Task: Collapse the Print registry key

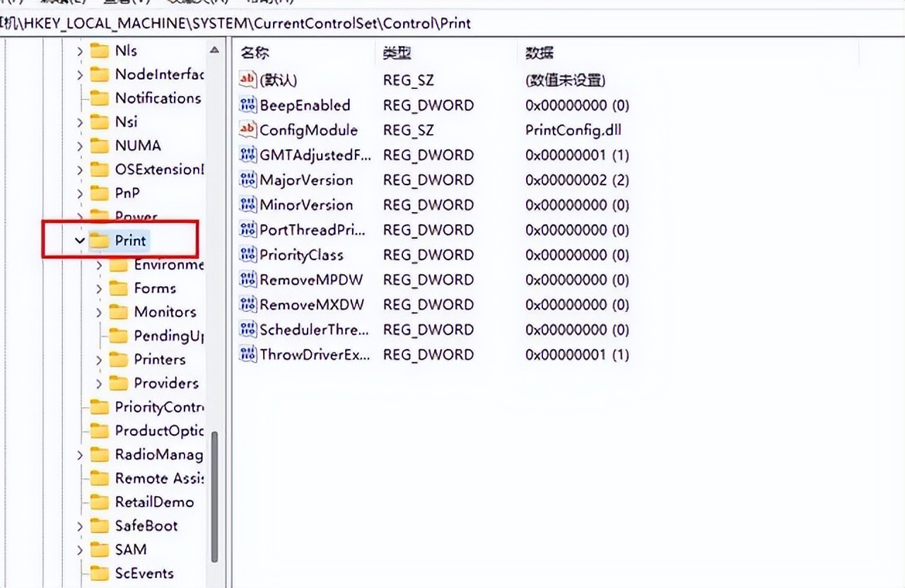Action: (x=80, y=240)
